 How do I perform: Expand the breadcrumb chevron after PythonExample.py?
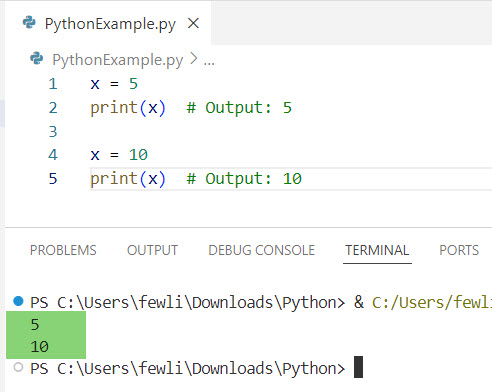coord(193,59)
